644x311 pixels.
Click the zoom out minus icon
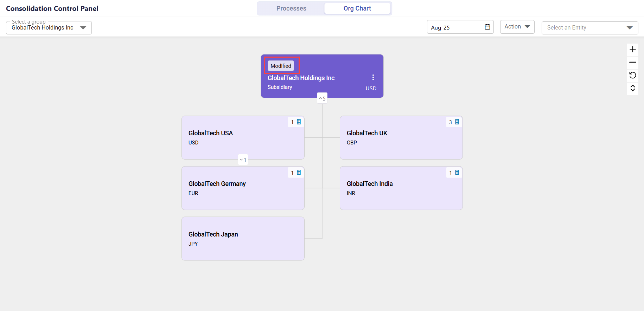632,62
